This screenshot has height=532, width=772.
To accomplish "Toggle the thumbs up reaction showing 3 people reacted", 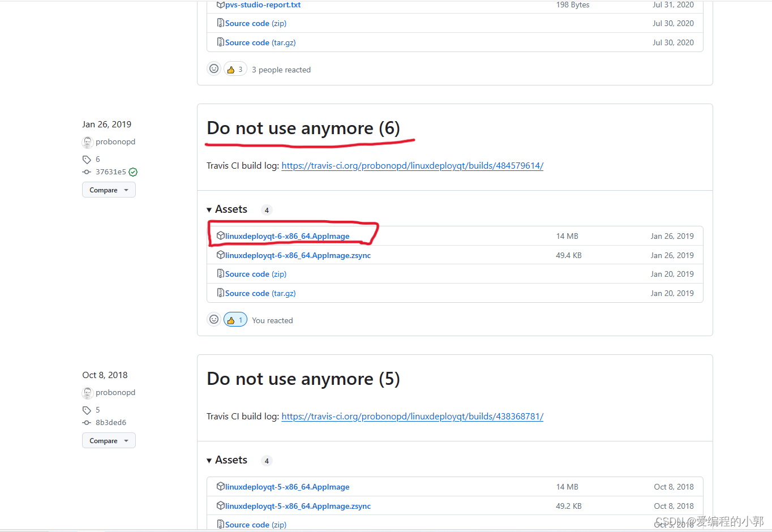I will tap(235, 68).
